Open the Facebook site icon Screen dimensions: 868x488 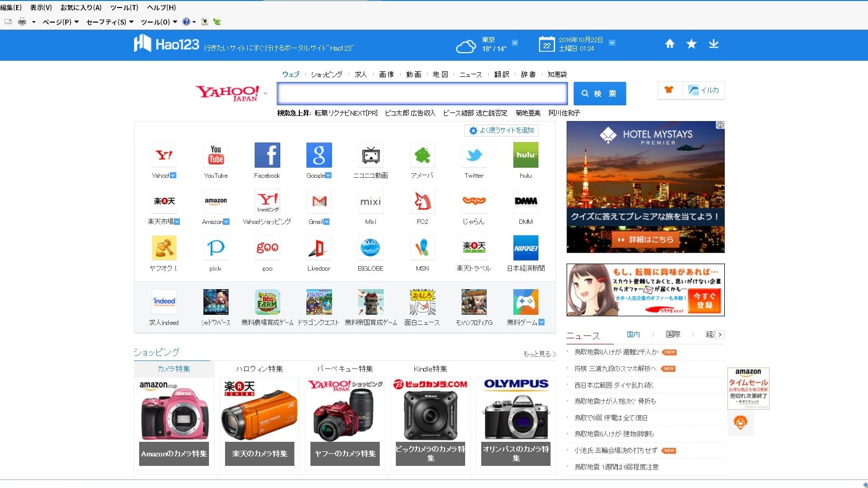(x=267, y=155)
